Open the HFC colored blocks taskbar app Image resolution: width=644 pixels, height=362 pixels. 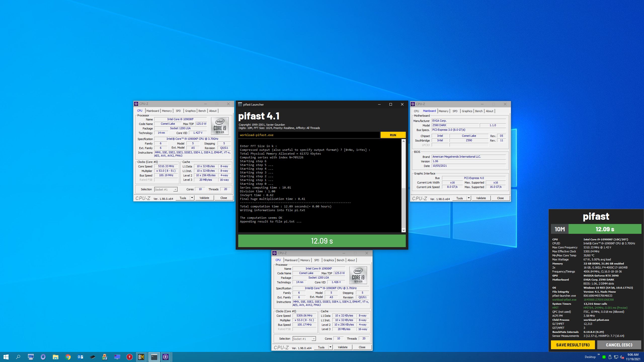click(105, 357)
